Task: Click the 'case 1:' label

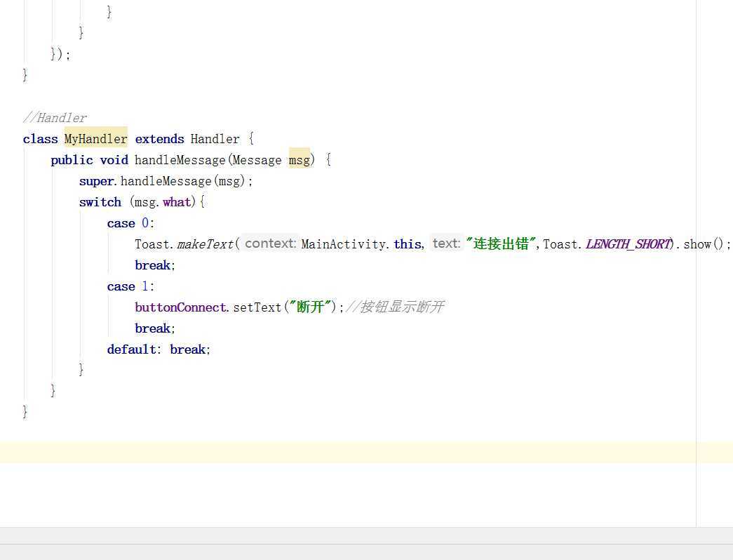Action: coord(130,286)
